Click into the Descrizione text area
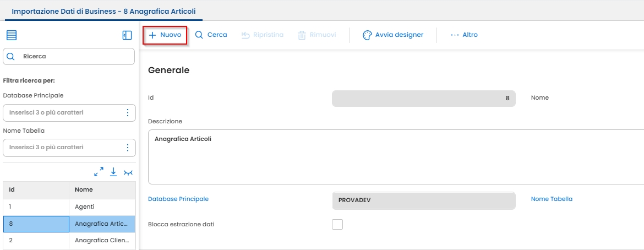Screen dimensions: 644x250 pyautogui.click(x=396, y=157)
